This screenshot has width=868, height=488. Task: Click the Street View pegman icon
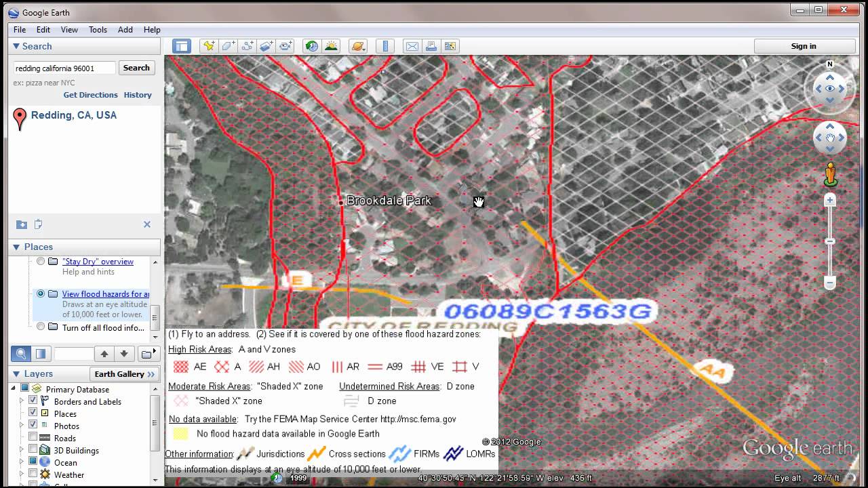(830, 175)
